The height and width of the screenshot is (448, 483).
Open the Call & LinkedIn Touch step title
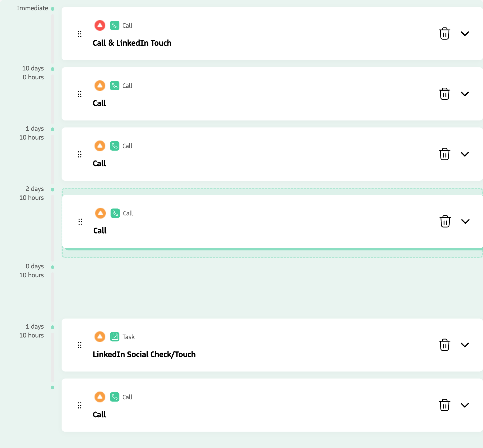tap(132, 43)
